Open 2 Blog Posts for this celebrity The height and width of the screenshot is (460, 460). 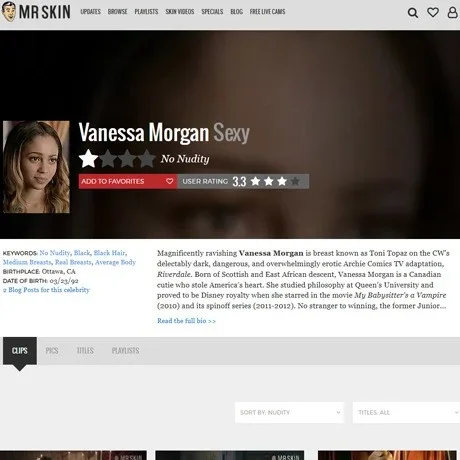click(46, 290)
